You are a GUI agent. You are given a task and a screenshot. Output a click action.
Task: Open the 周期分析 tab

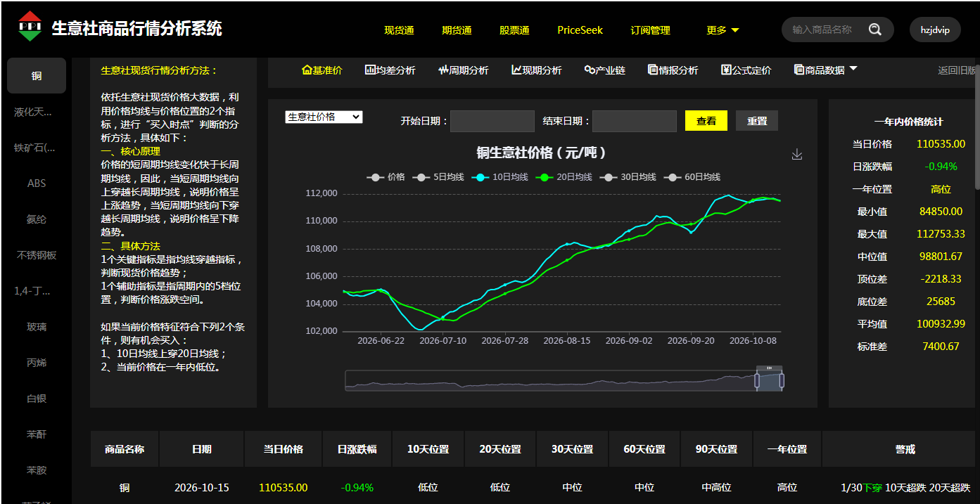click(463, 70)
